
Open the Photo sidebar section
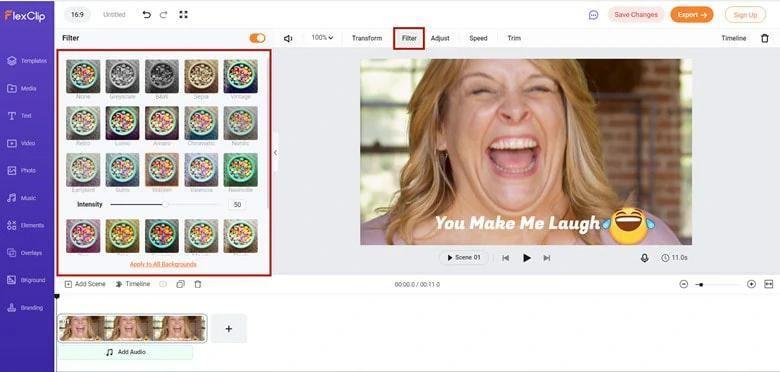(x=21, y=171)
